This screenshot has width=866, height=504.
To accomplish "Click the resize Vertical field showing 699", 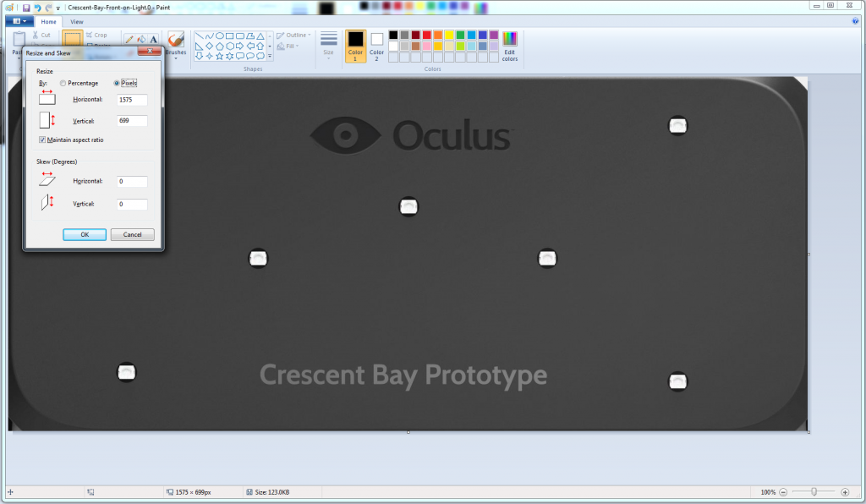I will tap(132, 121).
